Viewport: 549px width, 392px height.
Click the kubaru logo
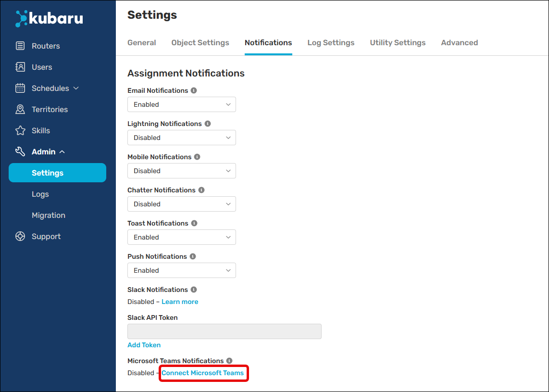[x=49, y=19]
